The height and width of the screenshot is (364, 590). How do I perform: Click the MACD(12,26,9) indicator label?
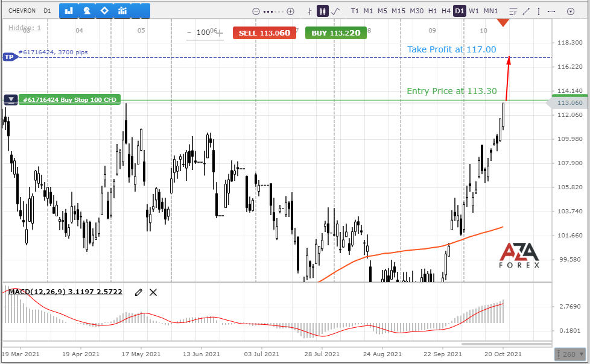65,292
